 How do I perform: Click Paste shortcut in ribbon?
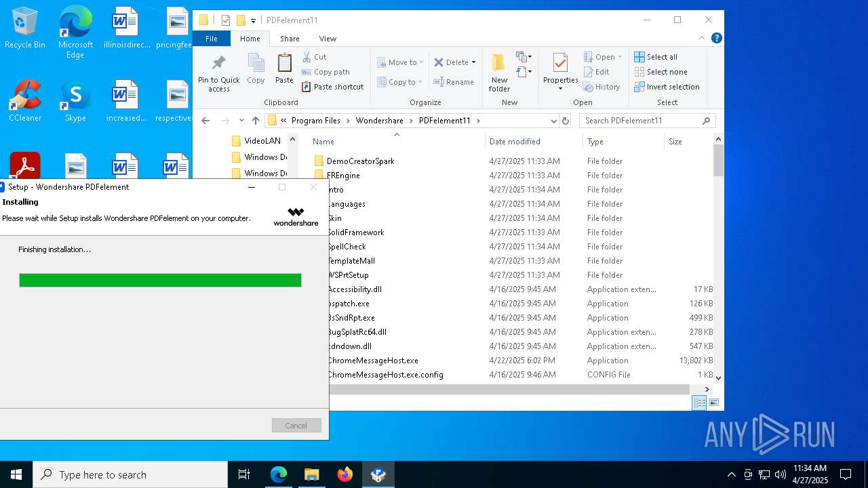[x=332, y=87]
